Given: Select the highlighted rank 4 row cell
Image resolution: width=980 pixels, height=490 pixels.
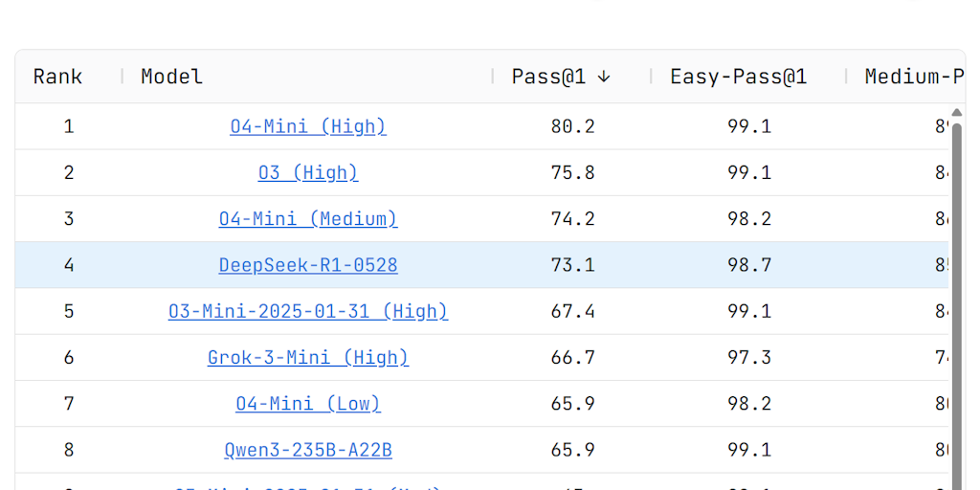Looking at the screenshot, I should pos(68,265).
